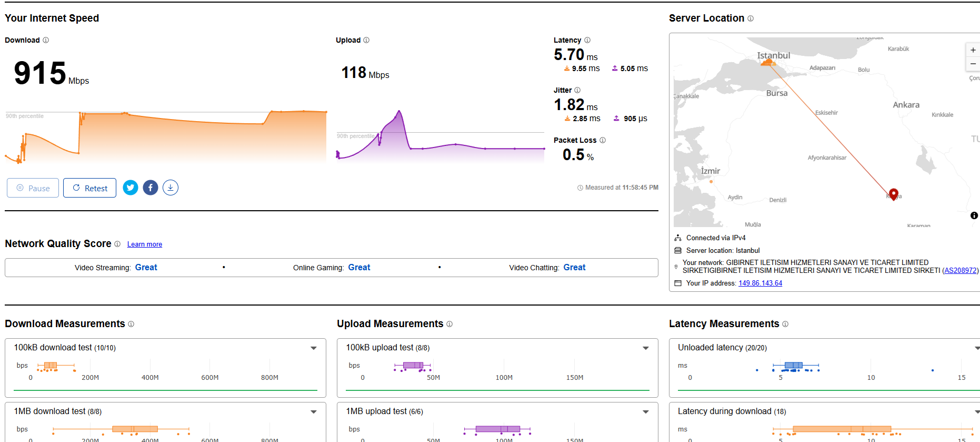This screenshot has height=442, width=980.
Task: Open the AS208972 network link
Action: click(x=961, y=270)
